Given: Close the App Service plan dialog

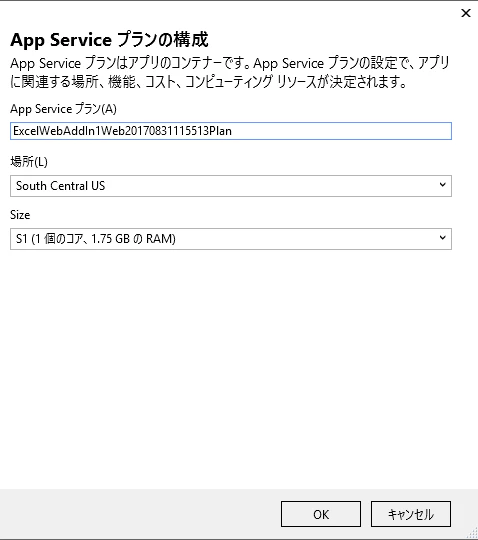Looking at the screenshot, I should [x=466, y=13].
